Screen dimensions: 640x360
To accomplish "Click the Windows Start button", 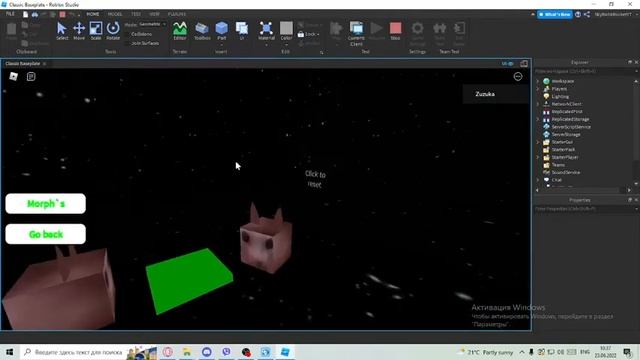I will click(10, 352).
